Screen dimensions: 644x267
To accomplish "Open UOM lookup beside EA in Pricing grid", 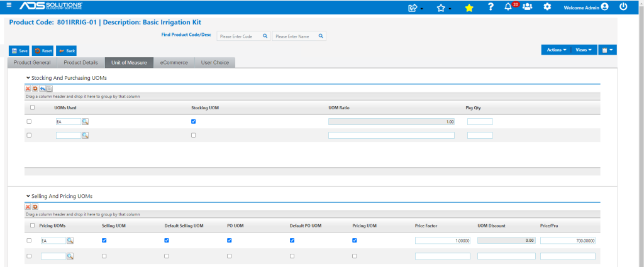I will pos(70,241).
